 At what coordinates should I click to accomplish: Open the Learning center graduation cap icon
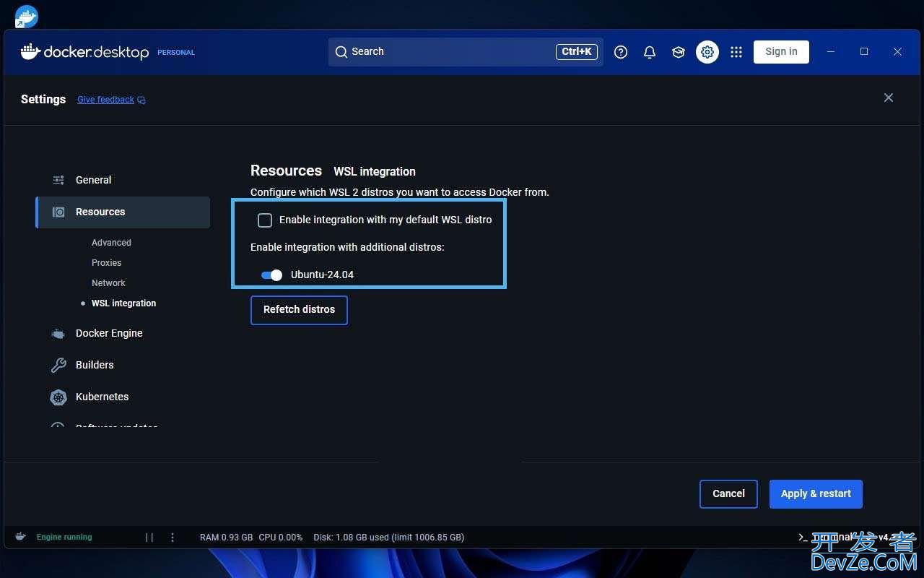[679, 52]
